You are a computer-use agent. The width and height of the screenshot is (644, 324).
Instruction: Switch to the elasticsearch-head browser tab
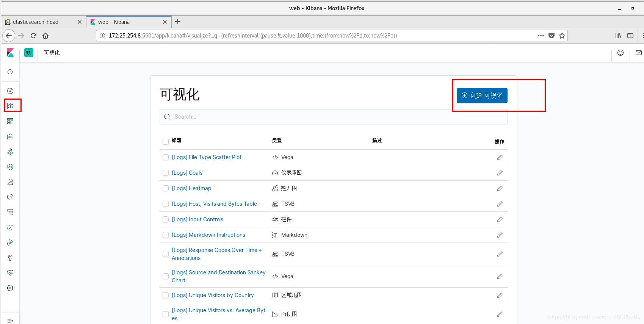(x=44, y=22)
